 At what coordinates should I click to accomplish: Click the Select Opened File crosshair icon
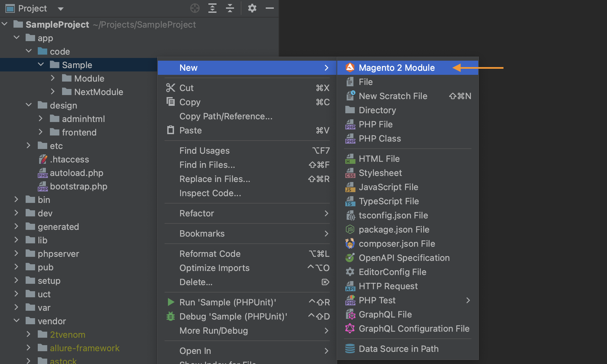tap(195, 8)
